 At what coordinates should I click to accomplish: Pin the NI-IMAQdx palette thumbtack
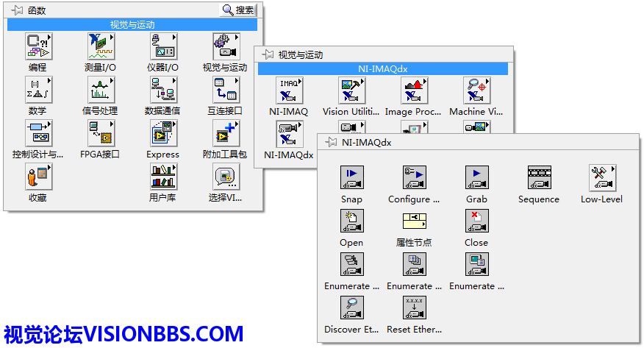[x=331, y=142]
